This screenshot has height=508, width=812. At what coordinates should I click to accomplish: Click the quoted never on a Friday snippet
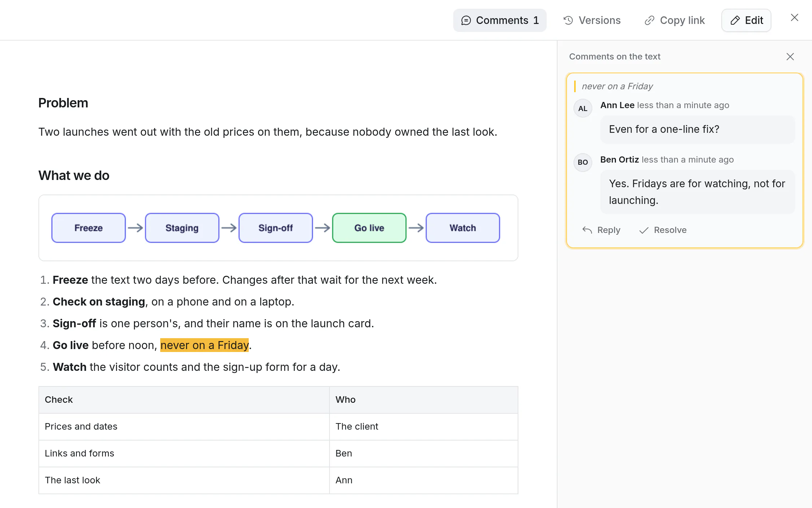pyautogui.click(x=617, y=86)
